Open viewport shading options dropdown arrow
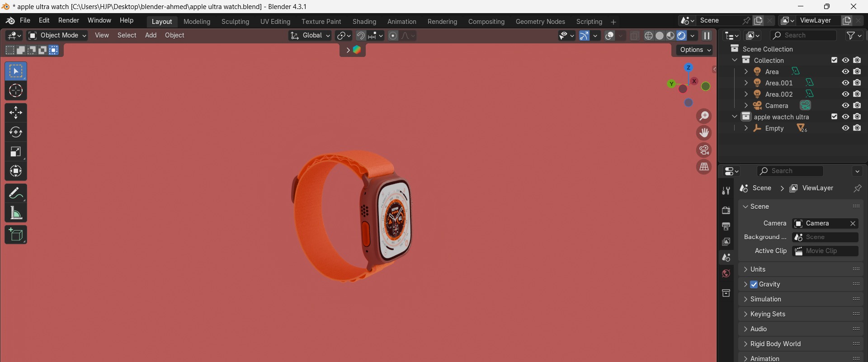868x362 pixels. 693,36
